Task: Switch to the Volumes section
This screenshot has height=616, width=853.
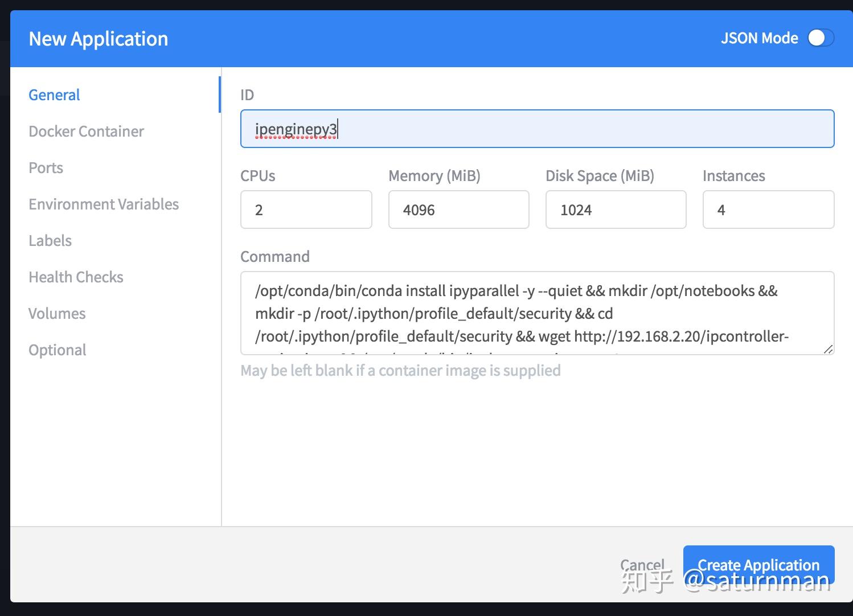Action: [57, 314]
